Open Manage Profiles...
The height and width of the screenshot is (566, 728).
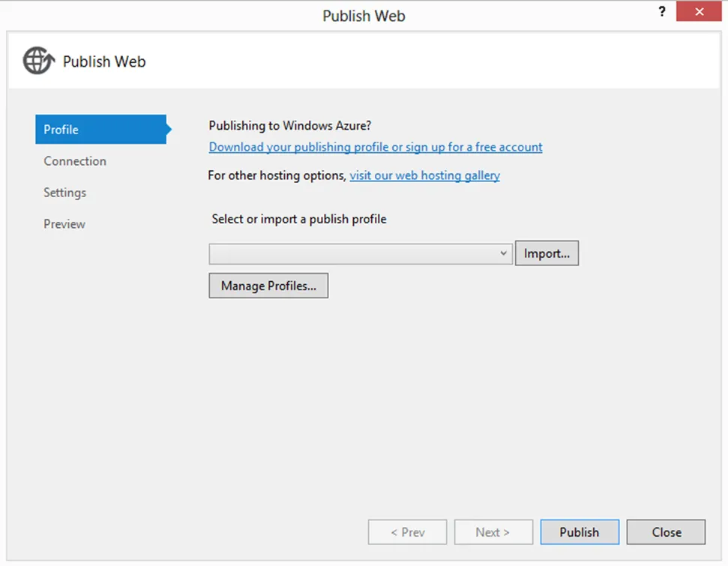coord(268,286)
